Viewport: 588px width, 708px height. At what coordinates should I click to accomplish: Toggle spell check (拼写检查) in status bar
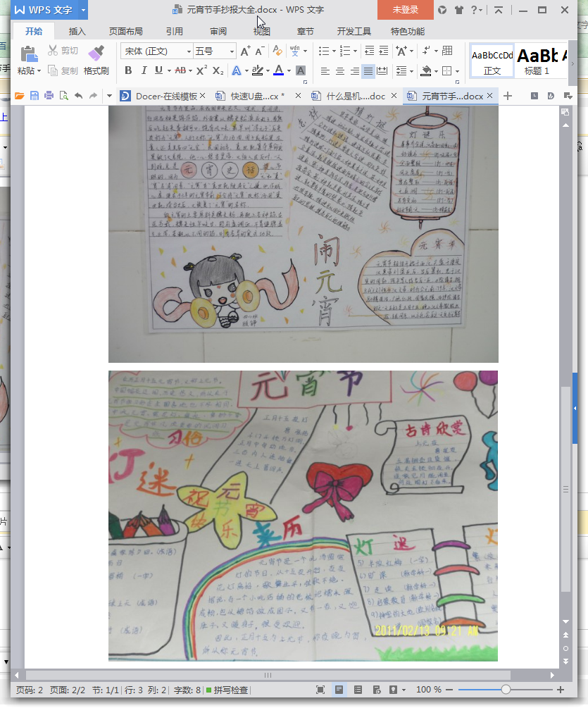[227, 690]
